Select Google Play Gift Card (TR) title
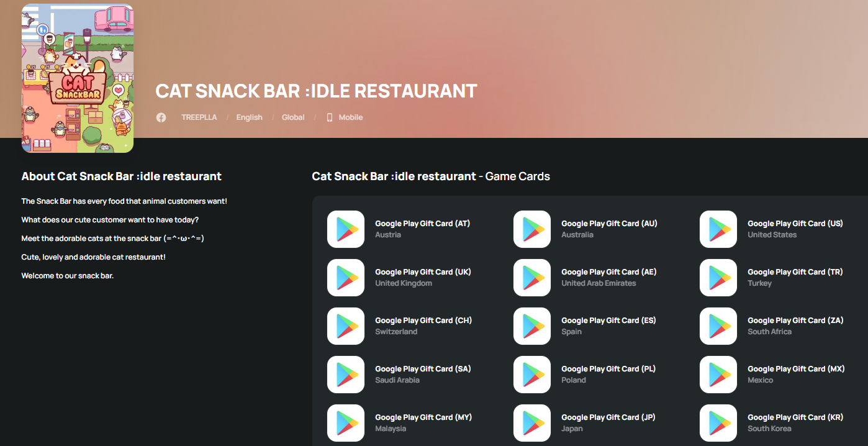This screenshot has height=446, width=868. click(x=795, y=272)
